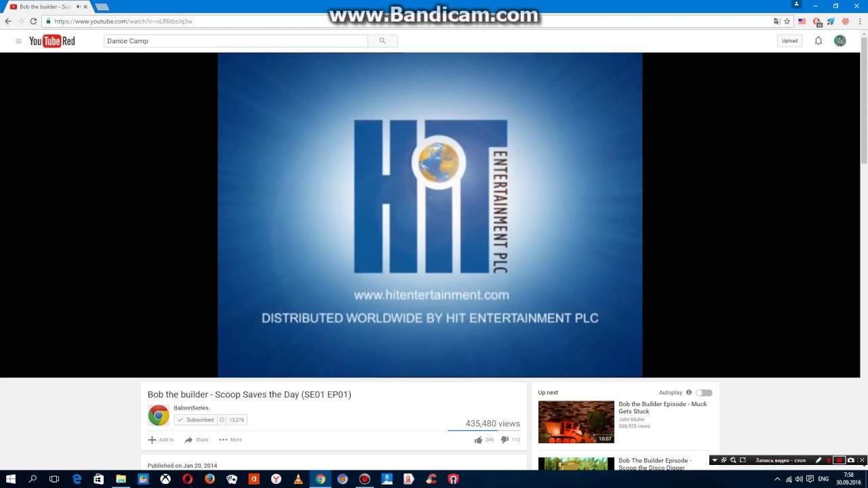Image resolution: width=868 pixels, height=488 pixels.
Task: Open Windows Start menu
Action: [x=11, y=479]
